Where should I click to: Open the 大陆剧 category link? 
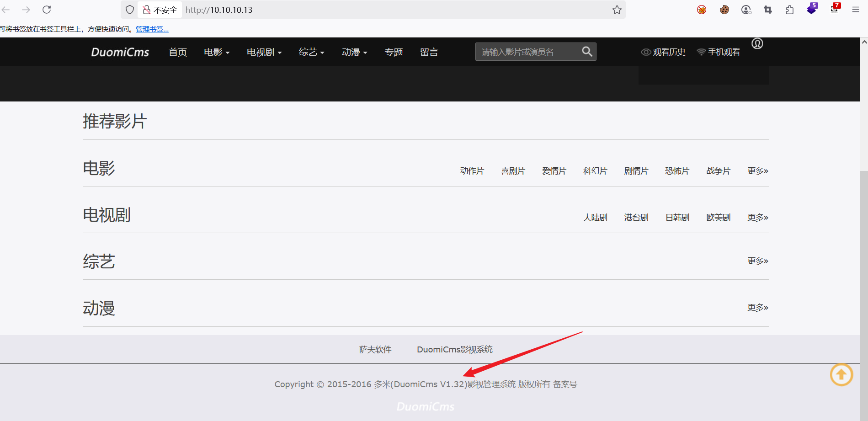pos(595,218)
